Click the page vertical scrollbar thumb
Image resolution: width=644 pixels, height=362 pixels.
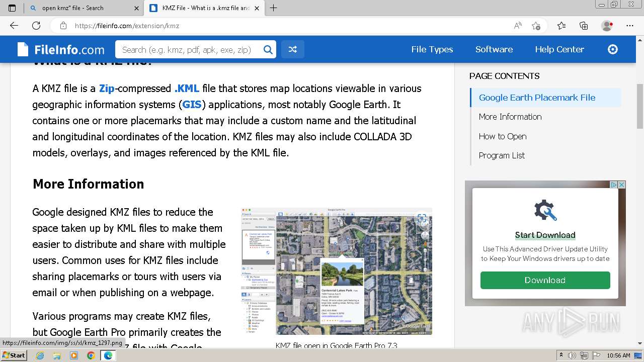click(640, 107)
